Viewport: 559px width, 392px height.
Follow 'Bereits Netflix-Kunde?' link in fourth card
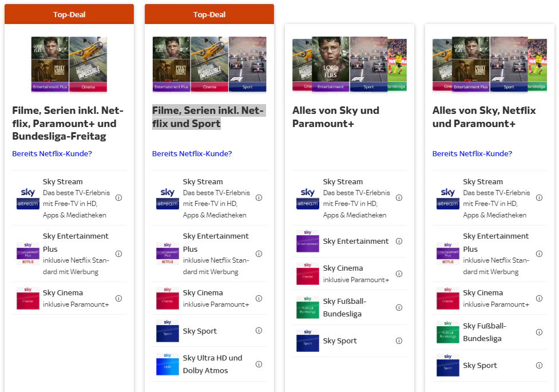click(473, 153)
